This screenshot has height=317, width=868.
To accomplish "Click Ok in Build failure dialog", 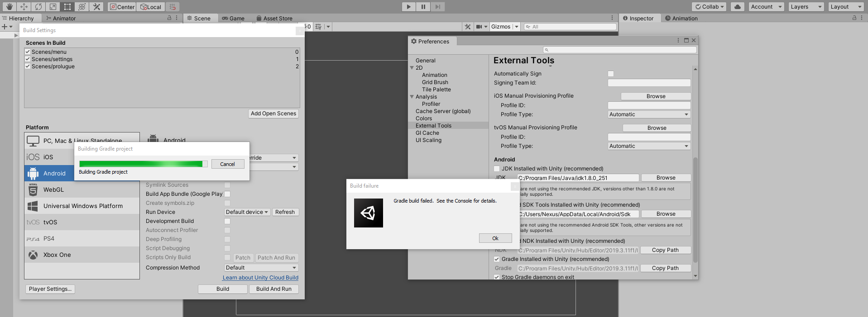I will pos(495,238).
